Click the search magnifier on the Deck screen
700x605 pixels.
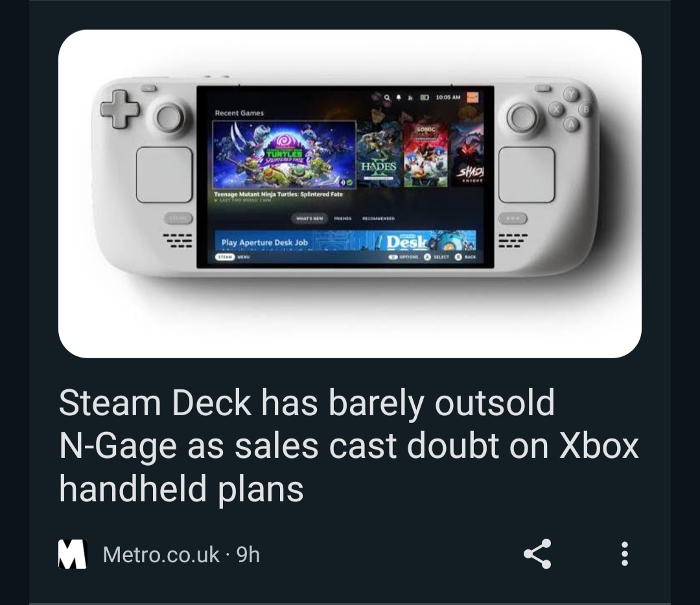pyautogui.click(x=387, y=97)
